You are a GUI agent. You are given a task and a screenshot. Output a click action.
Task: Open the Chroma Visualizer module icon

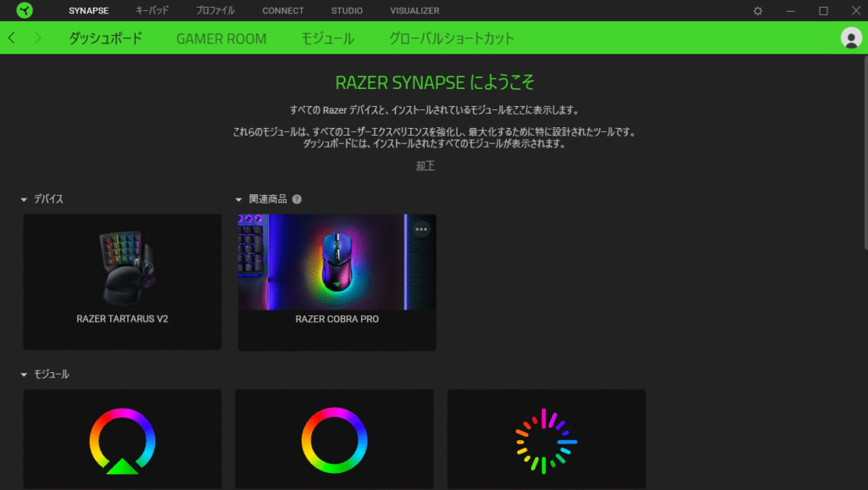pyautogui.click(x=547, y=442)
